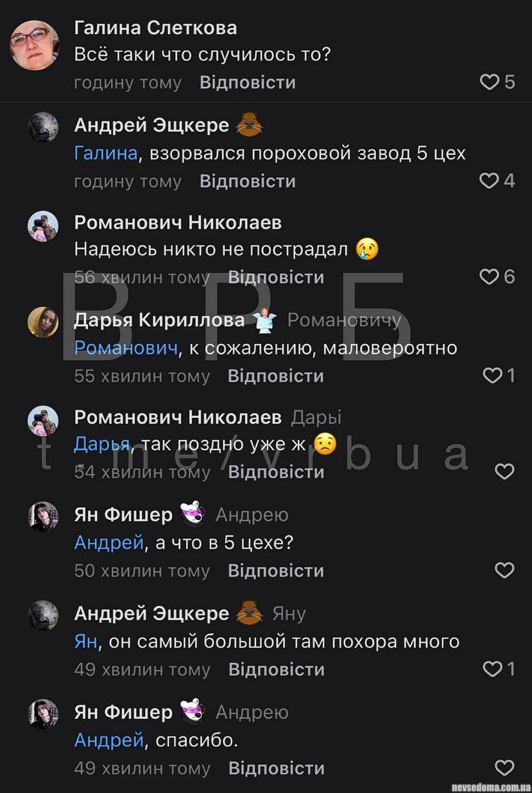Click Відповісти under 'Надеюсь никто не пострадал'

(276, 277)
